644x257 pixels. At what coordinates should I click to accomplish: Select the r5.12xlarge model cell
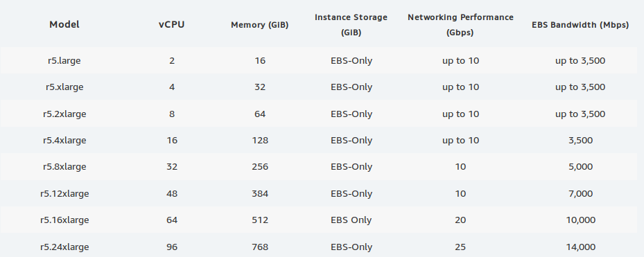[64, 193]
